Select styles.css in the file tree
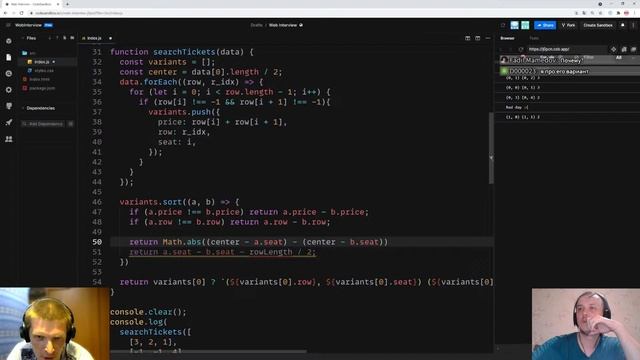640x360 pixels. click(44, 71)
